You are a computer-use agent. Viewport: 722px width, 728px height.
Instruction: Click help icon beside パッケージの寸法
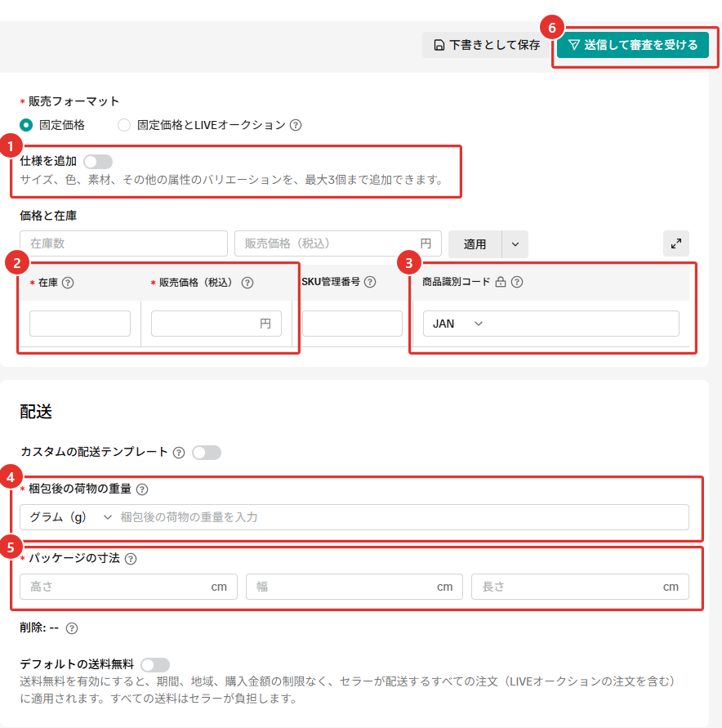tap(131, 559)
